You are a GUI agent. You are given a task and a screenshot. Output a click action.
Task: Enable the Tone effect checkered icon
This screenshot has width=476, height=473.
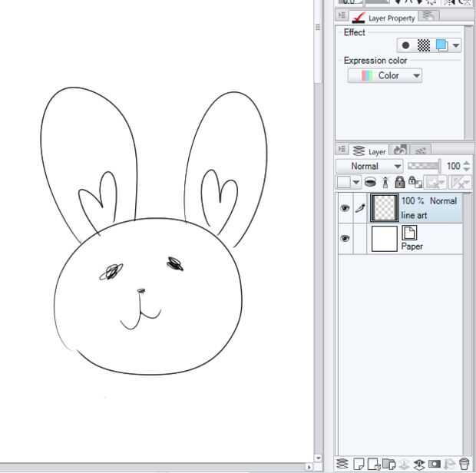pyautogui.click(x=423, y=46)
